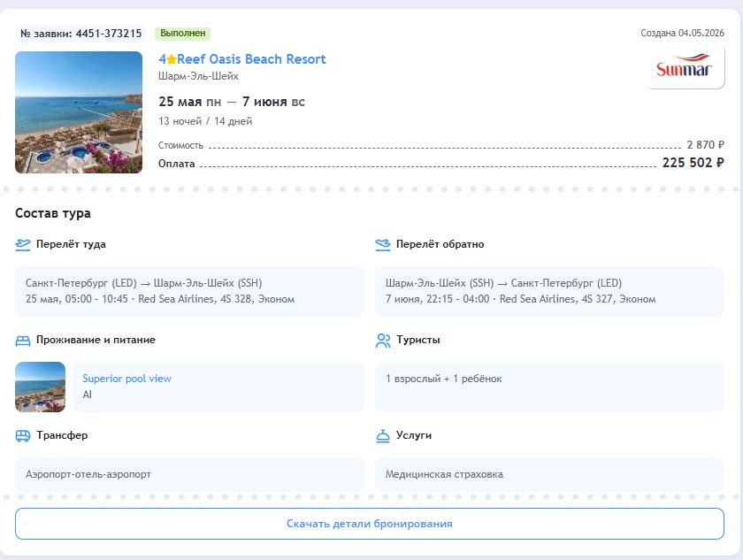Screen dimensions: 743x560
Task: Click the Аэропорт-отель-аэропорт transfer text
Action: [88, 475]
